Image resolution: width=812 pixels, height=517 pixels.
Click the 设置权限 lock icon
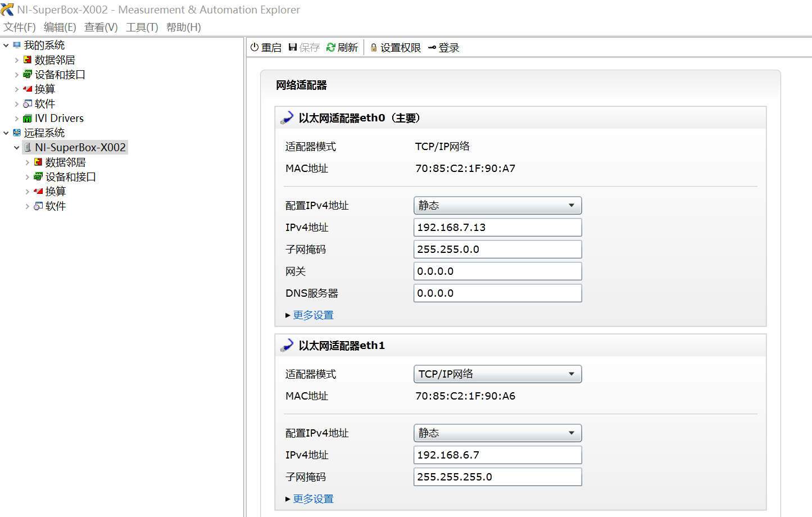[374, 47]
